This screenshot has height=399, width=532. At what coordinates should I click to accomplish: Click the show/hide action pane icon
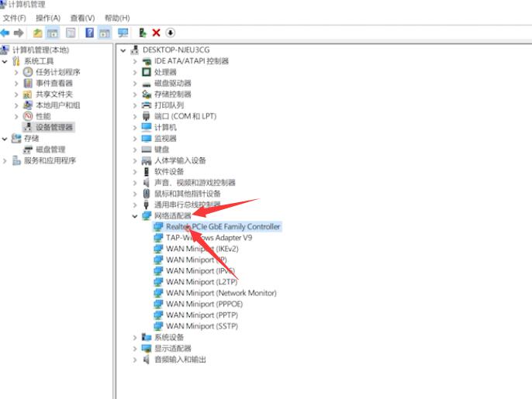point(105,33)
